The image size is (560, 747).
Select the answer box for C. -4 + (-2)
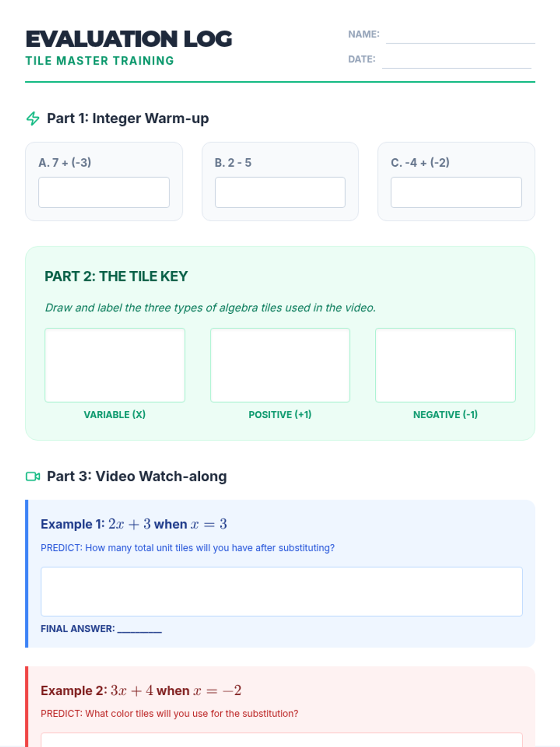(x=456, y=192)
